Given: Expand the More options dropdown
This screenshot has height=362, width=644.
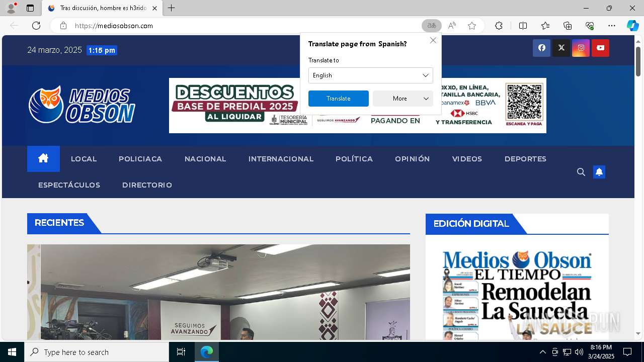Looking at the screenshot, I should [x=403, y=99].
